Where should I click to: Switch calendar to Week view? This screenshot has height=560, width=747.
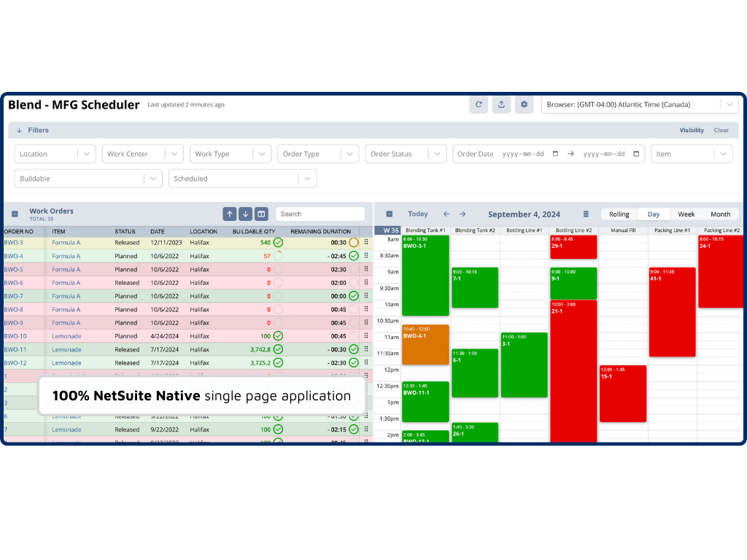(x=686, y=214)
